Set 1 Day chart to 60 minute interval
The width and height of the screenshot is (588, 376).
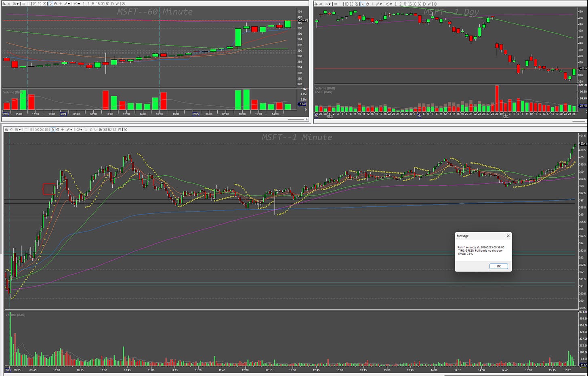(x=419, y=4)
